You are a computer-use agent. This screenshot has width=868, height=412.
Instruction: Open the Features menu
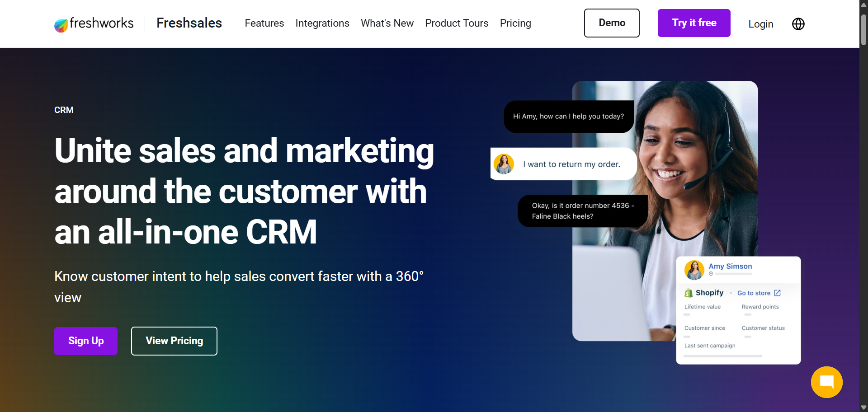[264, 23]
